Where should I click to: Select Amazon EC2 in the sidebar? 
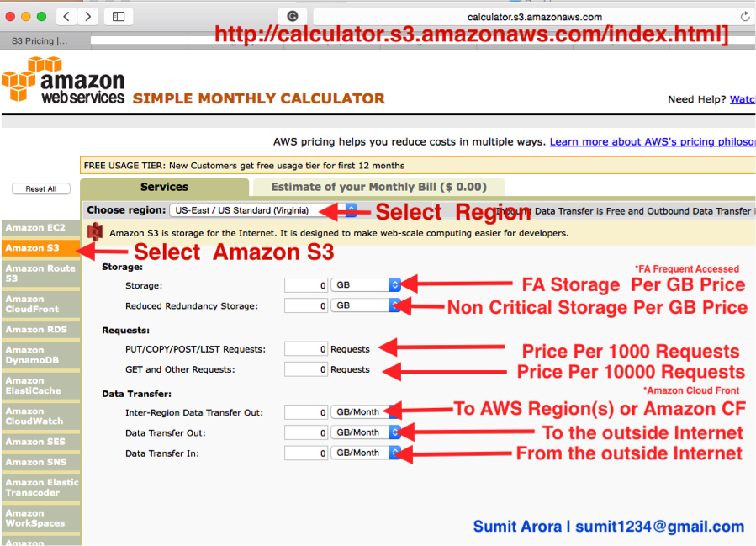point(41,228)
